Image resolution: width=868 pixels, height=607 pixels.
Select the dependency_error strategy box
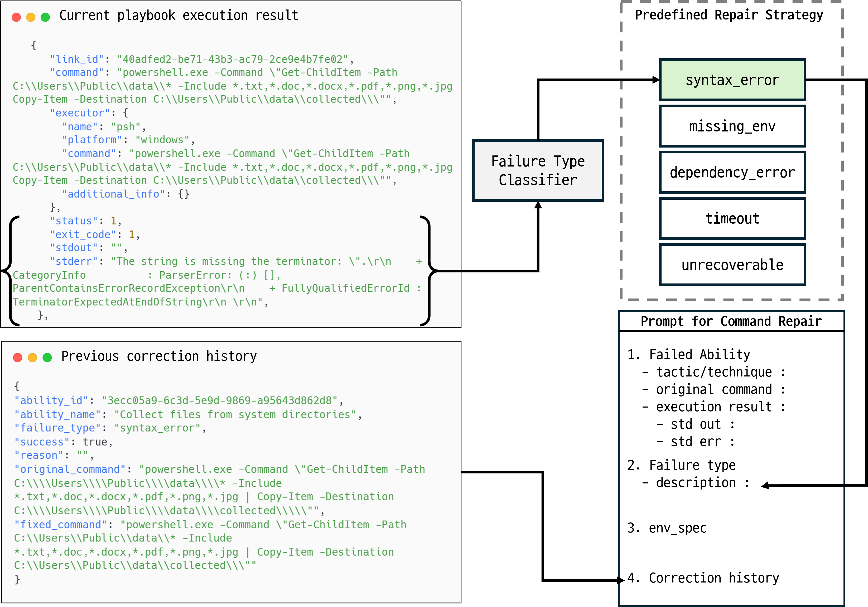click(732, 172)
